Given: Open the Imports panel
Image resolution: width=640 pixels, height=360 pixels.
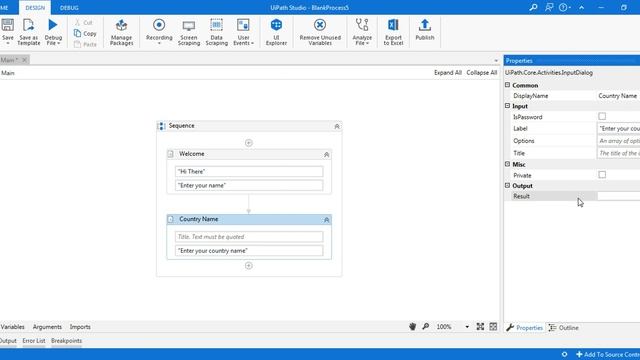Looking at the screenshot, I should tap(80, 327).
